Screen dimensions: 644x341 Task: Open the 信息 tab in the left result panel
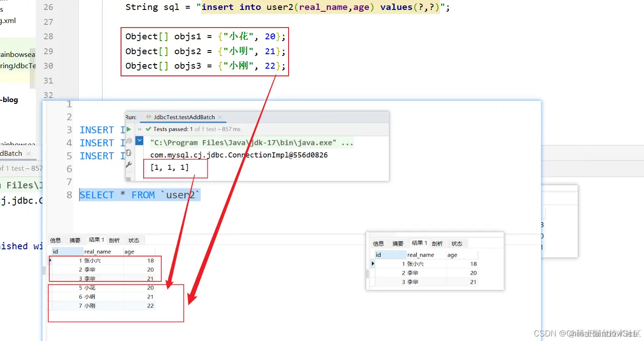tap(56, 240)
